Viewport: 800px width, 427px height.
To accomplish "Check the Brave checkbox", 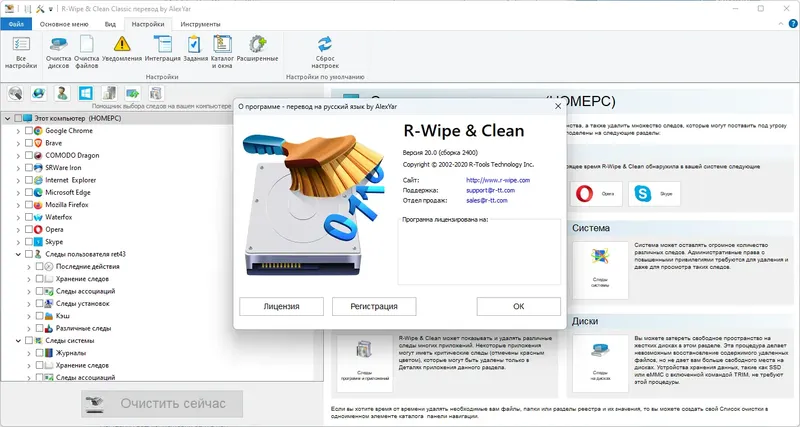I will (x=29, y=143).
